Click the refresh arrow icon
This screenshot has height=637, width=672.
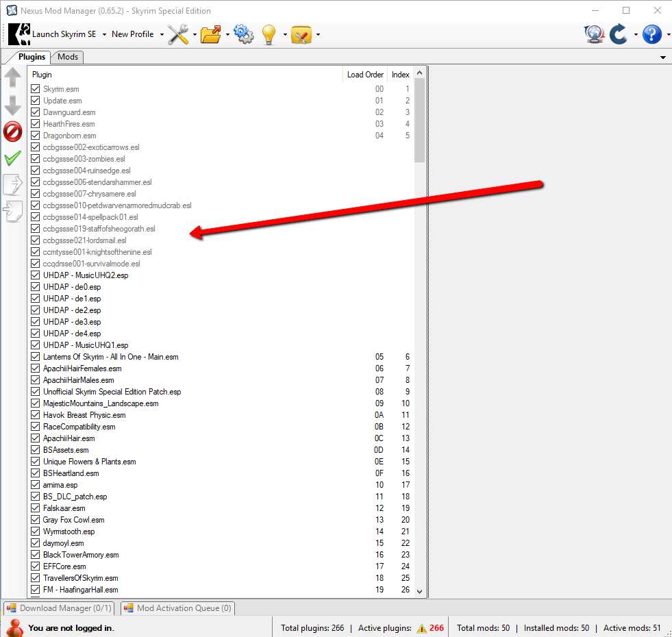coord(619,34)
